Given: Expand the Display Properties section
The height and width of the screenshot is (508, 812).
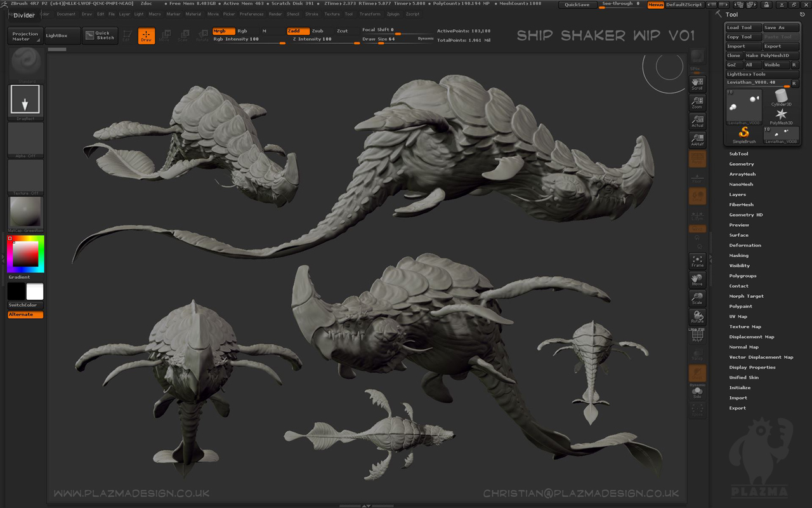Looking at the screenshot, I should [x=752, y=367].
